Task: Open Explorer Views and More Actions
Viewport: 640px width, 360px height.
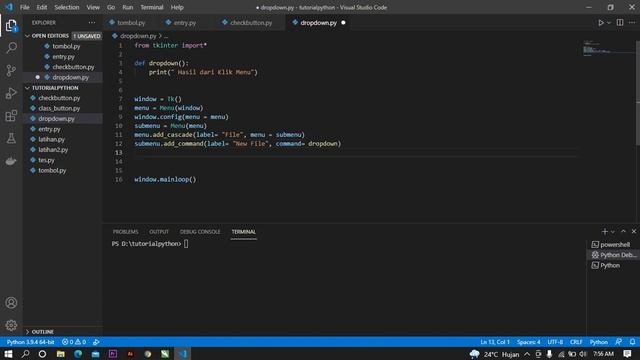Action: click(92, 23)
